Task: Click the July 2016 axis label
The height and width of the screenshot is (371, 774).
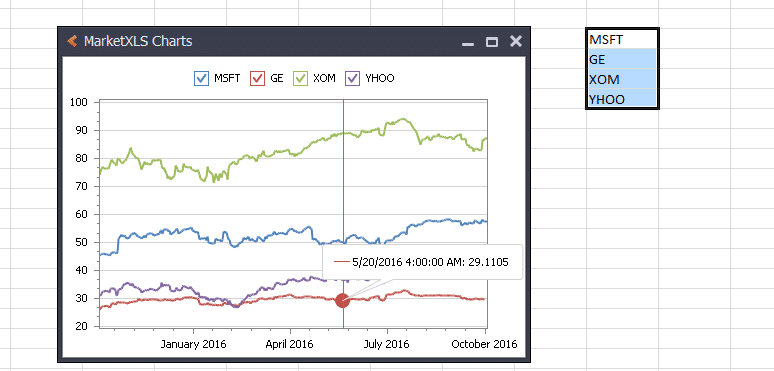Action: coord(387,344)
